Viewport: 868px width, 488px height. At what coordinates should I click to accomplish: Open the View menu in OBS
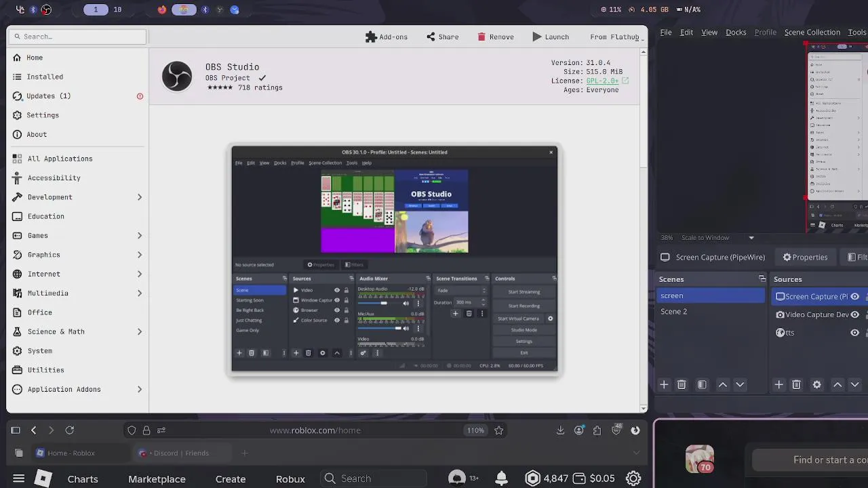click(x=709, y=33)
